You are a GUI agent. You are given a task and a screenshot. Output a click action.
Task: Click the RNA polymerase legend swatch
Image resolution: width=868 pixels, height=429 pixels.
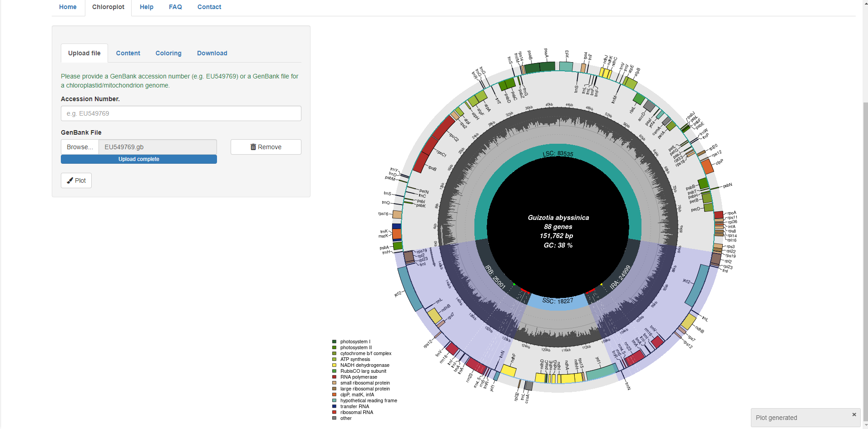pyautogui.click(x=334, y=377)
